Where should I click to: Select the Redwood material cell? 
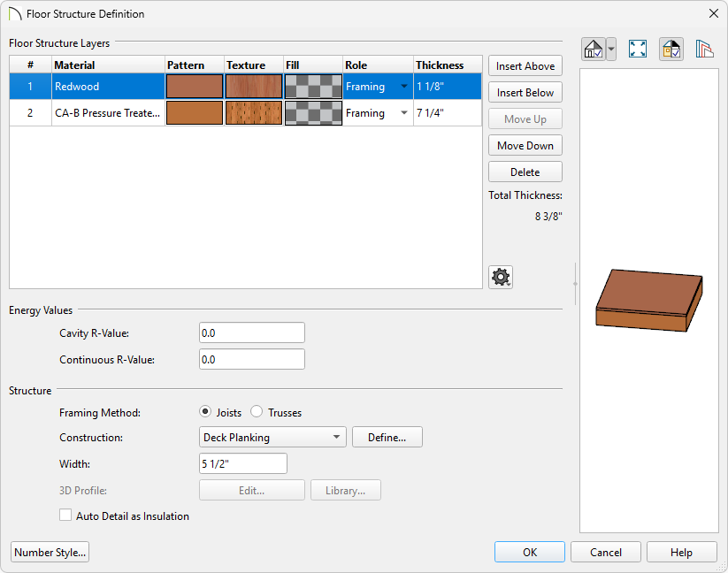coord(108,87)
